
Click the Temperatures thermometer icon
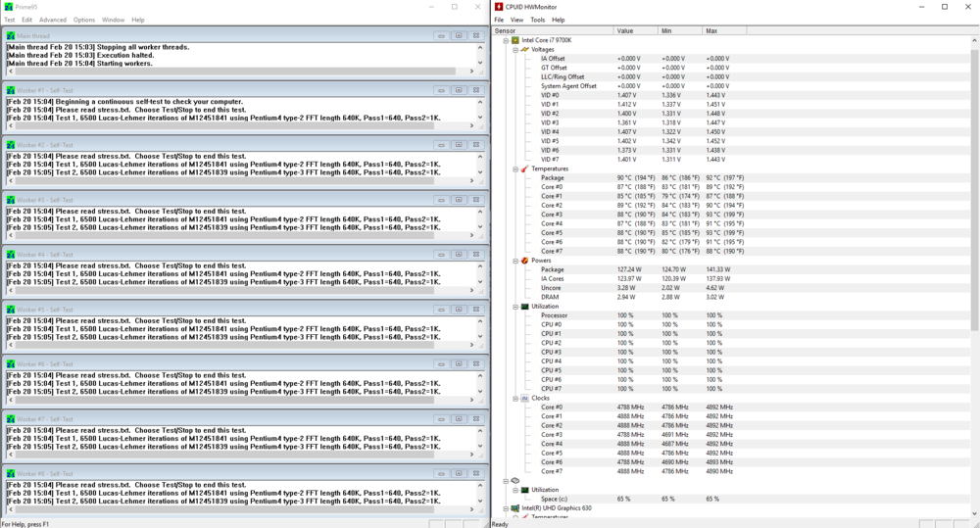524,168
